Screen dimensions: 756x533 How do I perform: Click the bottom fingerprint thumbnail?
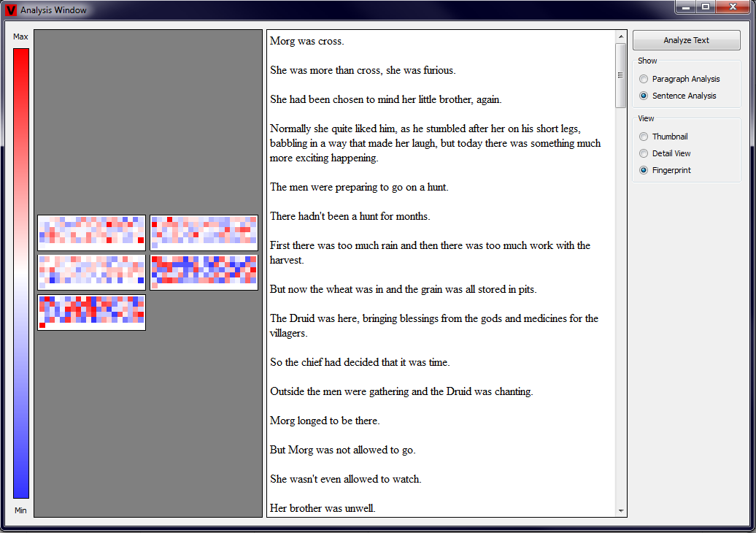[x=91, y=312]
